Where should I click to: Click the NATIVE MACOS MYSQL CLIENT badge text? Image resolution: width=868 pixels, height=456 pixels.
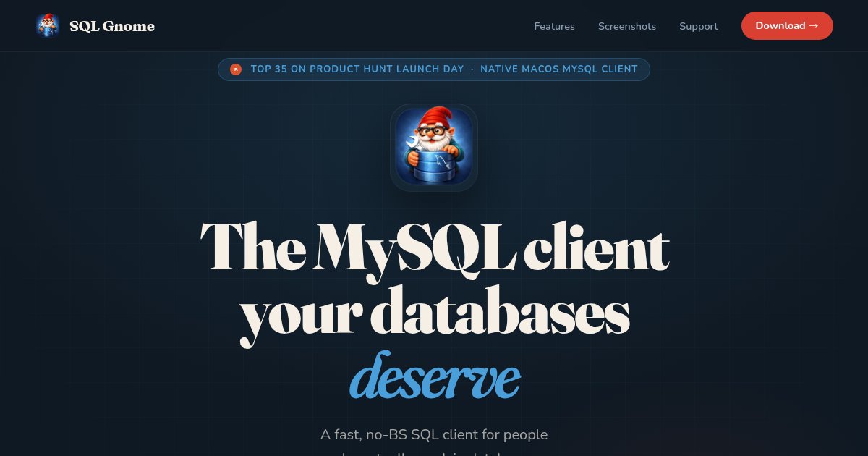[x=559, y=69]
